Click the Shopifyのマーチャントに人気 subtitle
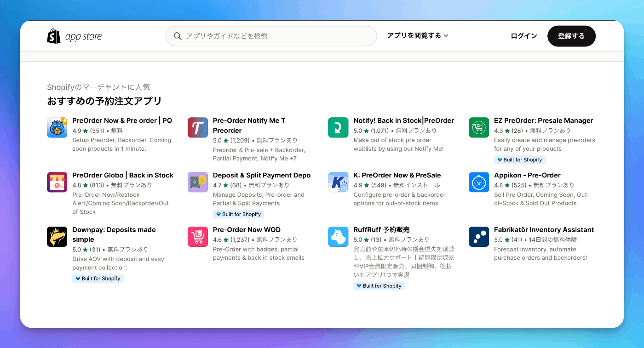The height and width of the screenshot is (348, 644). coord(98,87)
